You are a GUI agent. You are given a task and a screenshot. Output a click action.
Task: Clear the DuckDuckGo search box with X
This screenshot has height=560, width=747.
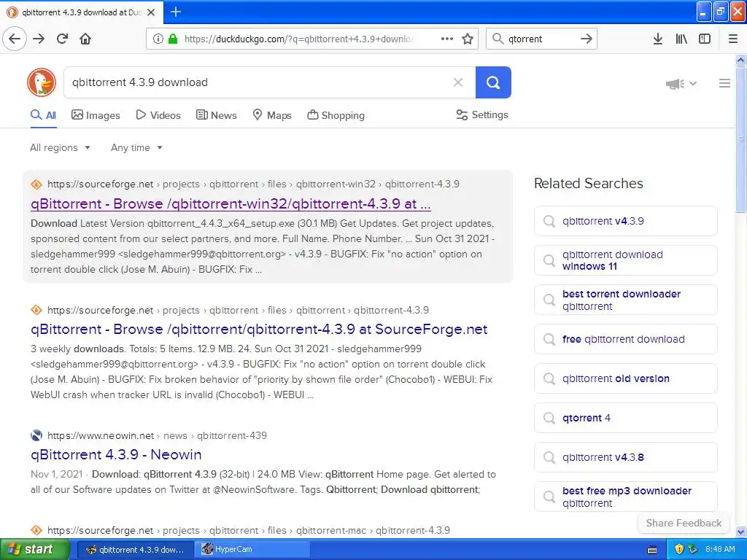click(458, 82)
